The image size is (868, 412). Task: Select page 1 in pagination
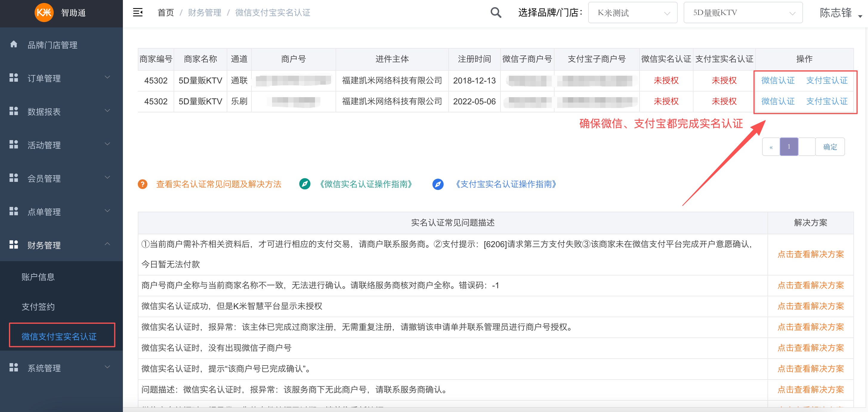[789, 146]
